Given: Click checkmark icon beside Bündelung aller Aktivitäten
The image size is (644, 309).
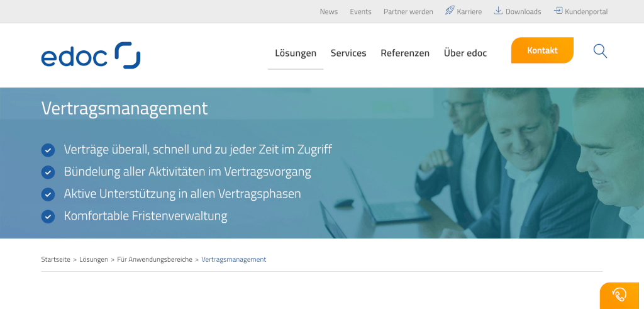Looking at the screenshot, I should coord(48,172).
